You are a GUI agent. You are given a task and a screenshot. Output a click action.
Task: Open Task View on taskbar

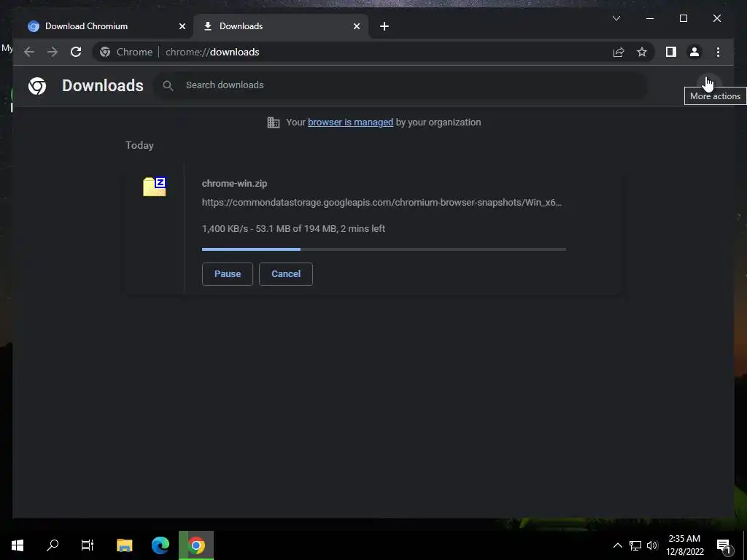pos(88,545)
